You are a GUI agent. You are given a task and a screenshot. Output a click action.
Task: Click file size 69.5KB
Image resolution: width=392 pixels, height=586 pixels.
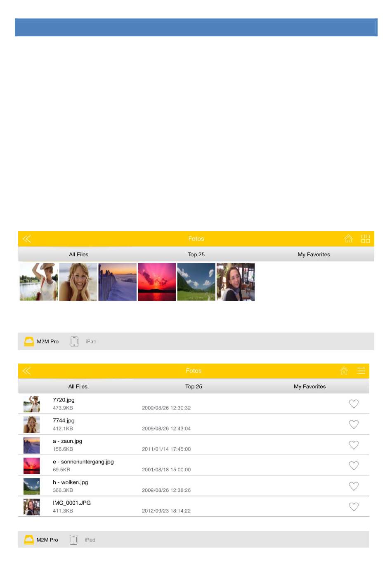coord(61,470)
